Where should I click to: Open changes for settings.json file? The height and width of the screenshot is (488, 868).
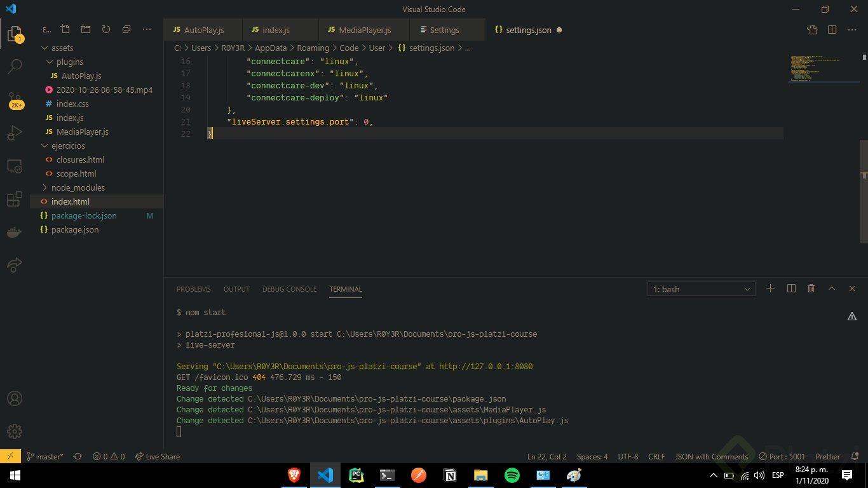pyautogui.click(x=812, y=30)
